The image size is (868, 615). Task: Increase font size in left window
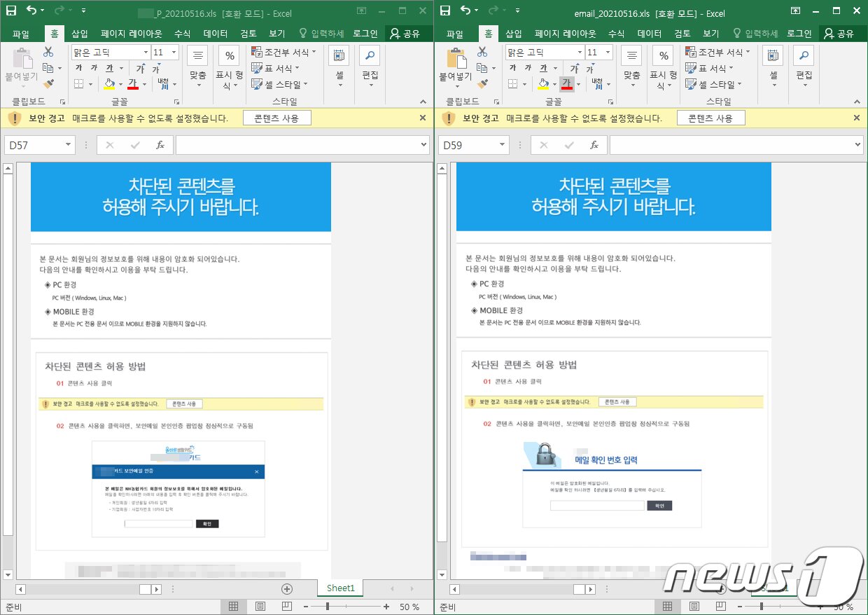pos(140,68)
